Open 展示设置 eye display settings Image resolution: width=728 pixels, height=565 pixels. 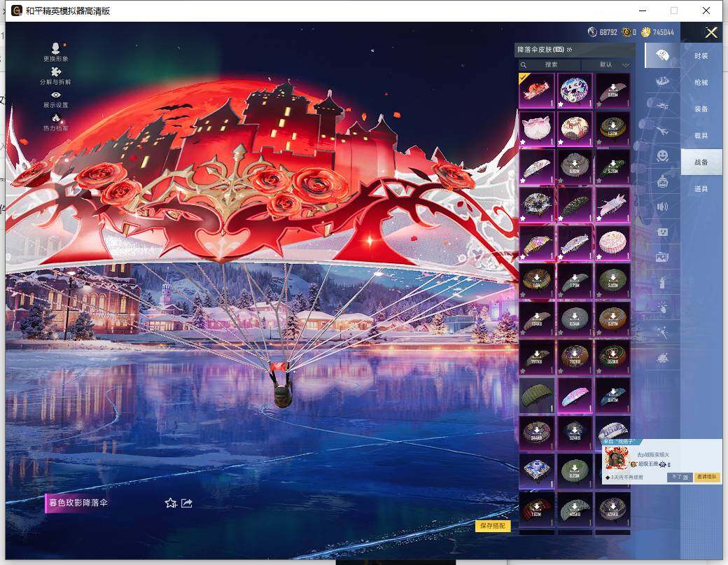tap(56, 99)
